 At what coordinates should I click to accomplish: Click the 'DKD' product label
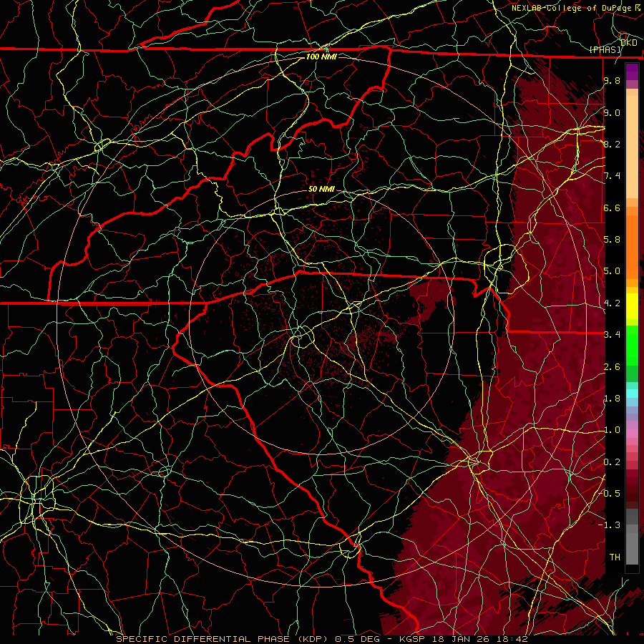(x=629, y=43)
